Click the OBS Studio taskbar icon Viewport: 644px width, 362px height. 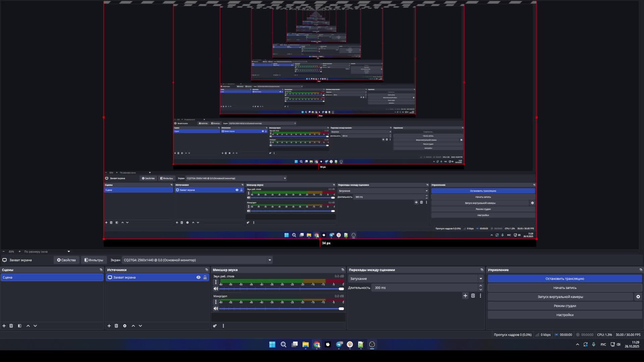[372, 344]
